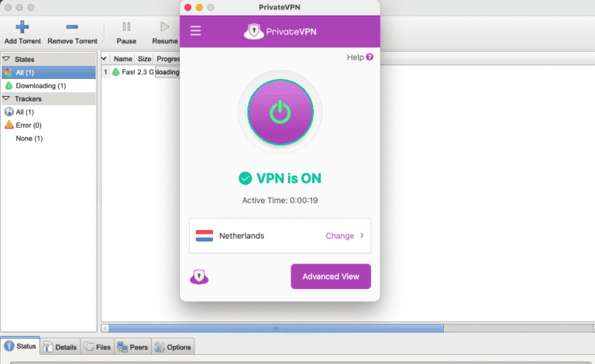
Task: Click the green droplet icon beside Downloading
Action: tap(9, 86)
